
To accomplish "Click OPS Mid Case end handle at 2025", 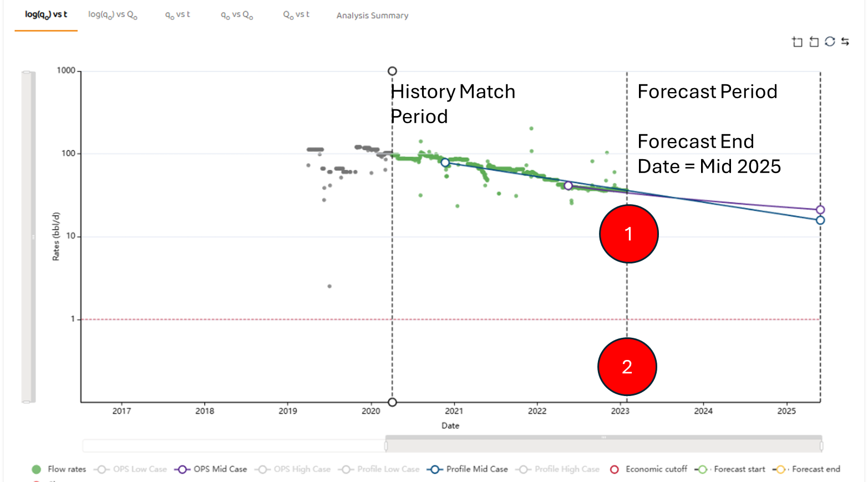I will [820, 210].
